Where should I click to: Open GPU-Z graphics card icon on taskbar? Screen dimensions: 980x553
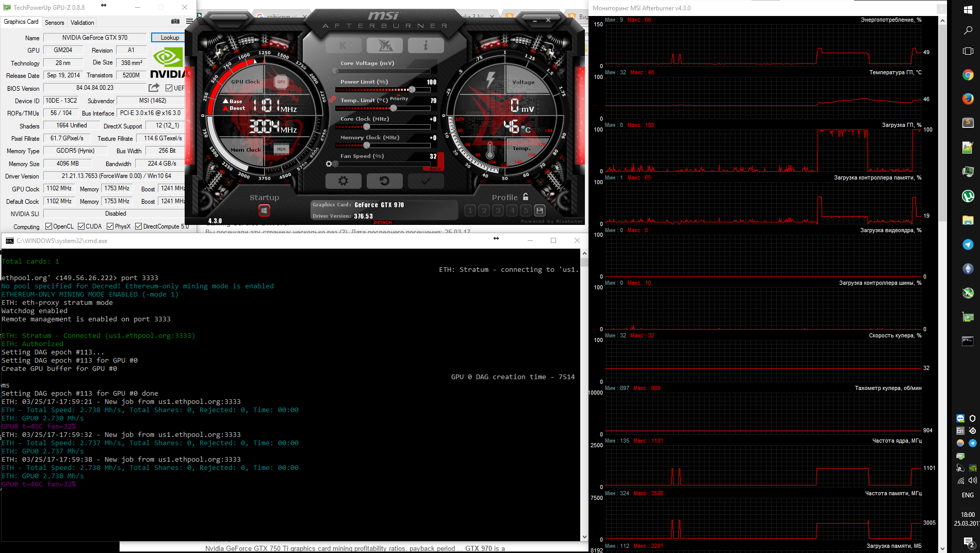(968, 317)
